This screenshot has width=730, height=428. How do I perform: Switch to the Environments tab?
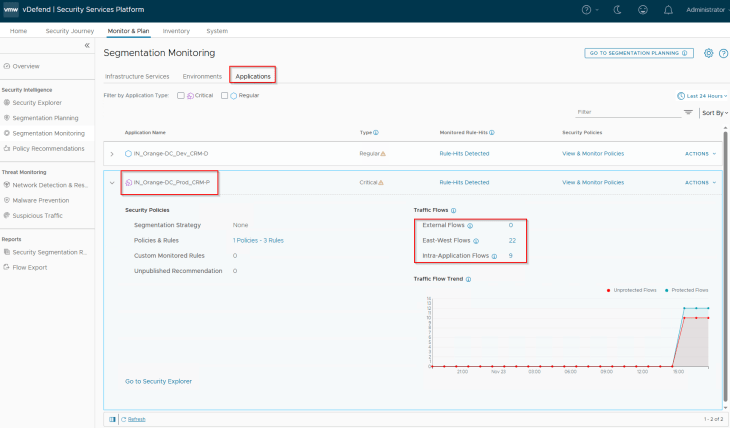202,76
